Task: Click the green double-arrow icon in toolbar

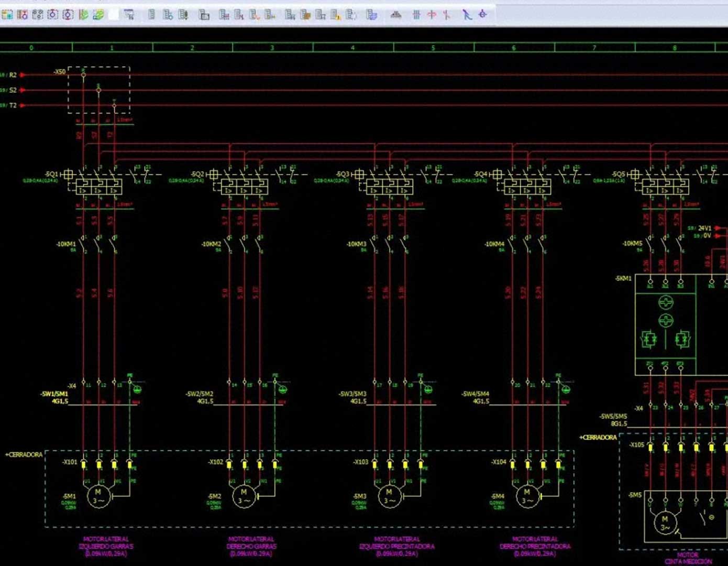Action: 98,15
